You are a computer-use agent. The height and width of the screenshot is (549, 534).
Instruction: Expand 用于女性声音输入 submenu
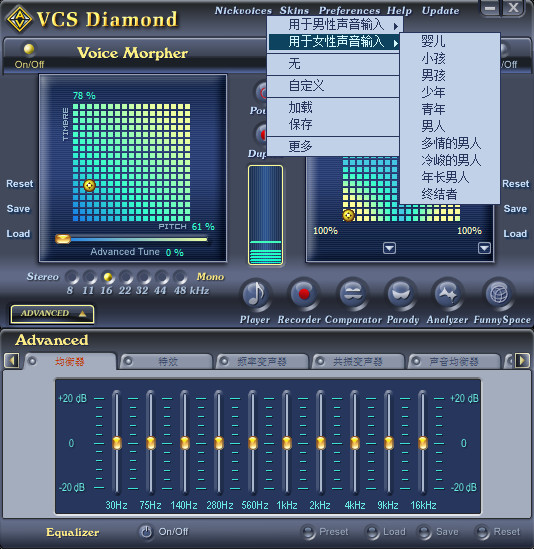tap(335, 42)
